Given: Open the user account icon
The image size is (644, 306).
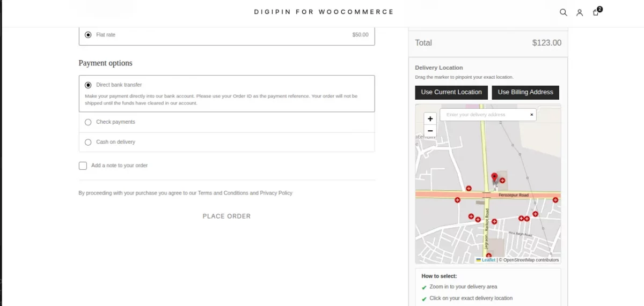Looking at the screenshot, I should (580, 12).
